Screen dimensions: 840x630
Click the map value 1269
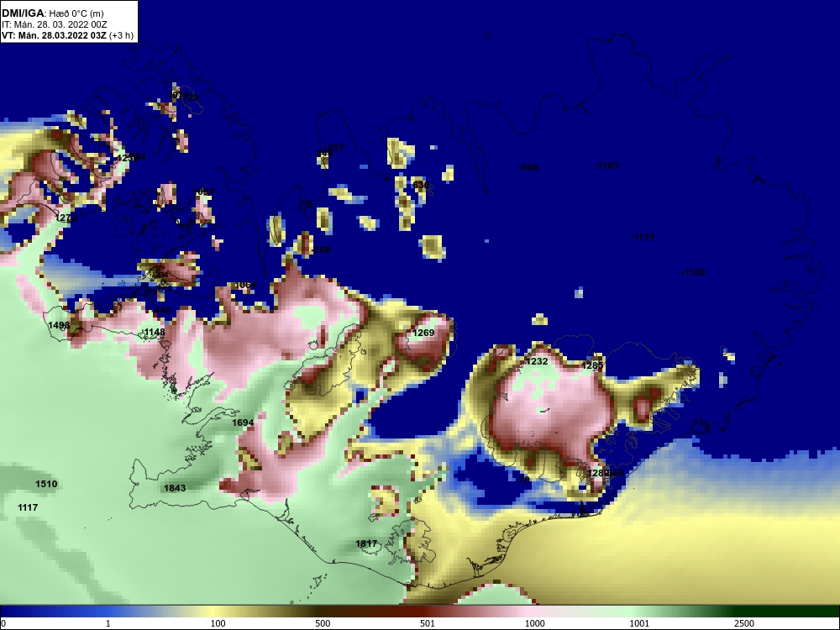[423, 333]
